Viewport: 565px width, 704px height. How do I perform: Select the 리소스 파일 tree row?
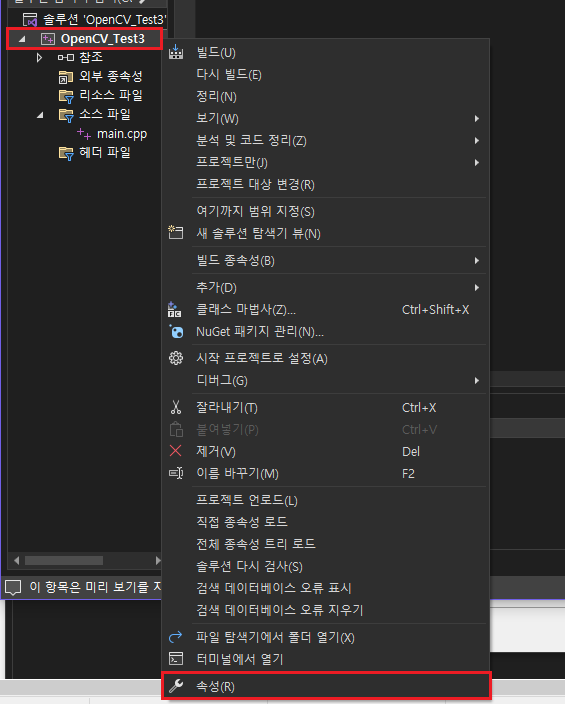pos(85,96)
